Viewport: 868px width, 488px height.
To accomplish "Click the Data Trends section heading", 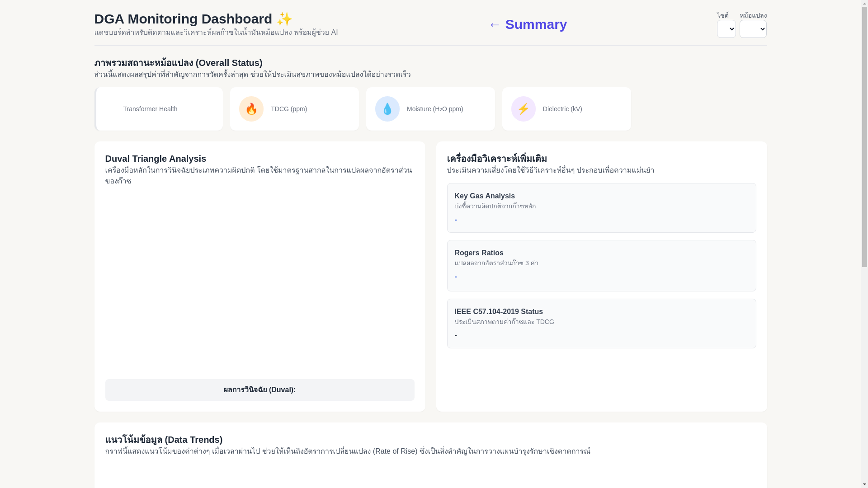I will 164,440.
